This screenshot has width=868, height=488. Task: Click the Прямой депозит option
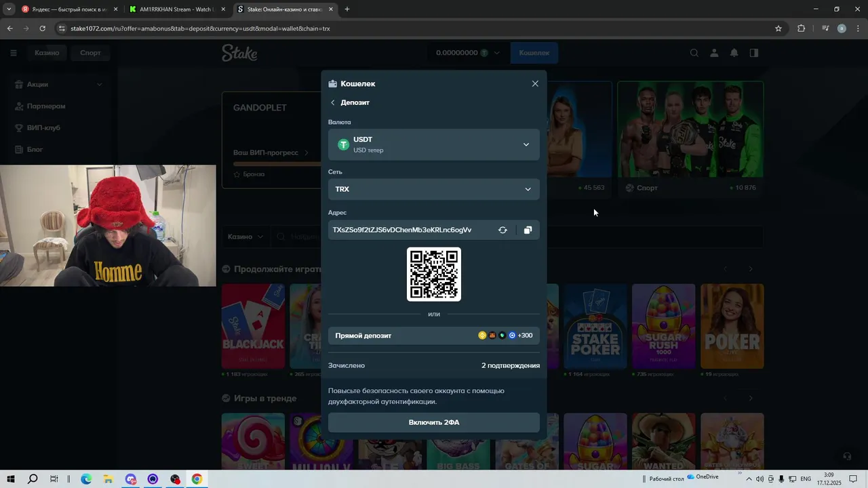[x=434, y=335]
